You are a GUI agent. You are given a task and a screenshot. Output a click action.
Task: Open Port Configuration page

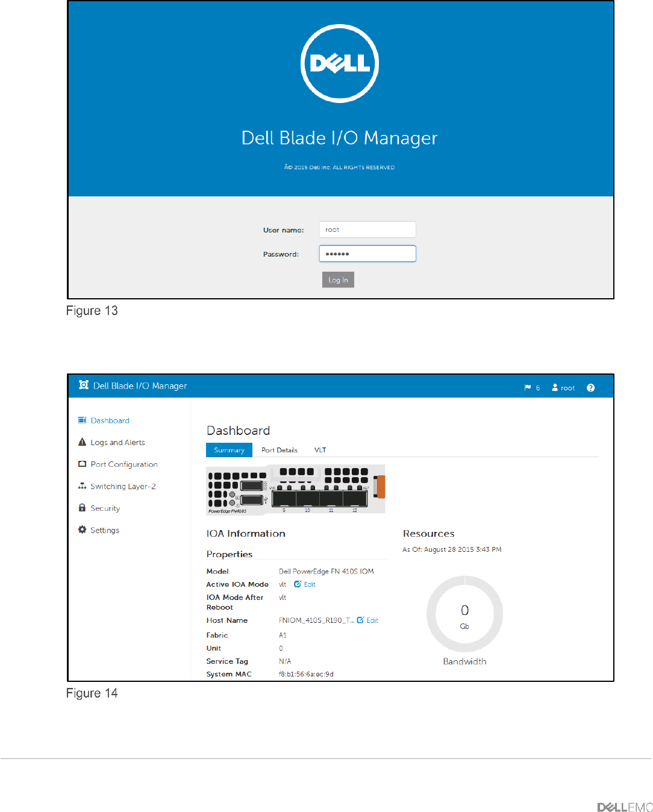point(124,464)
